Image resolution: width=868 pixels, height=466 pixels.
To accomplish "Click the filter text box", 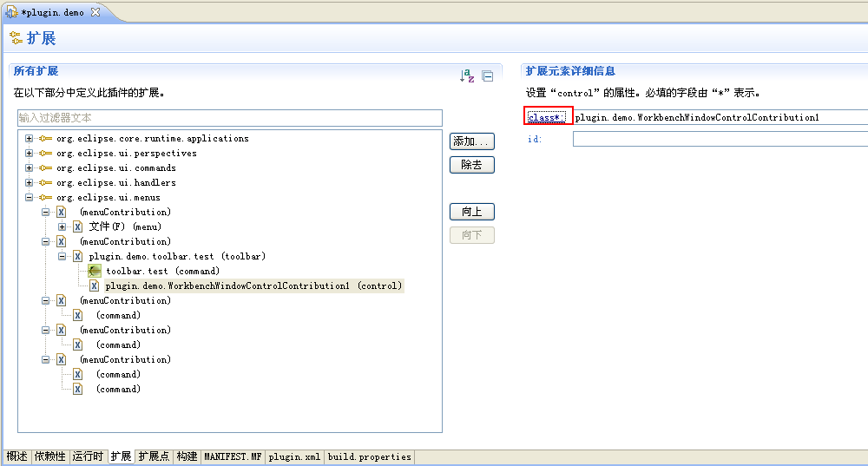I will (230, 118).
